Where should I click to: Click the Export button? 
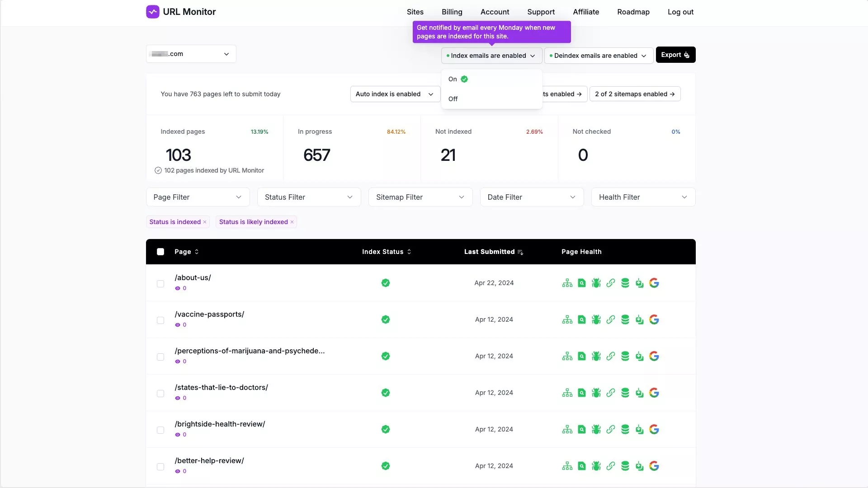[675, 55]
